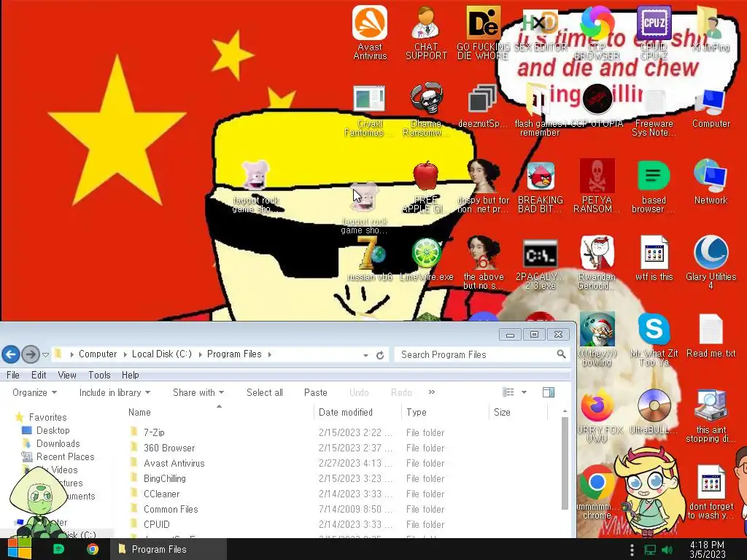
Task: Open the Edit menu
Action: tap(39, 375)
